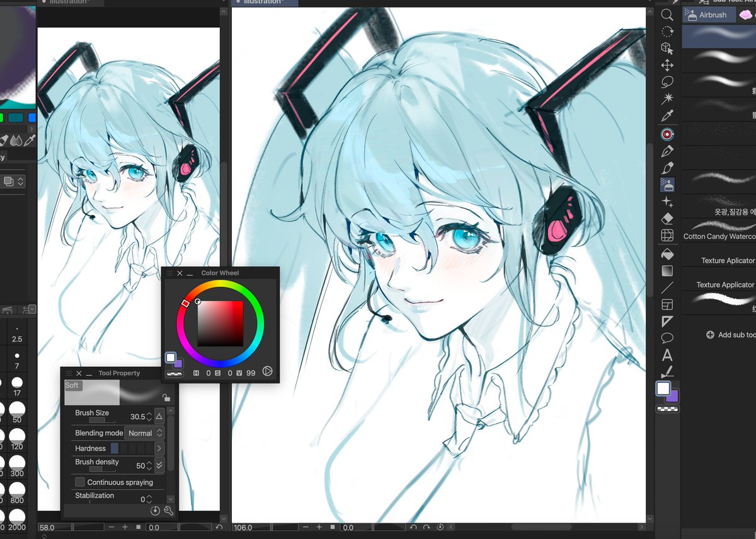
Task: Open the Tool Property panel menu icon
Action: pyautogui.click(x=69, y=373)
